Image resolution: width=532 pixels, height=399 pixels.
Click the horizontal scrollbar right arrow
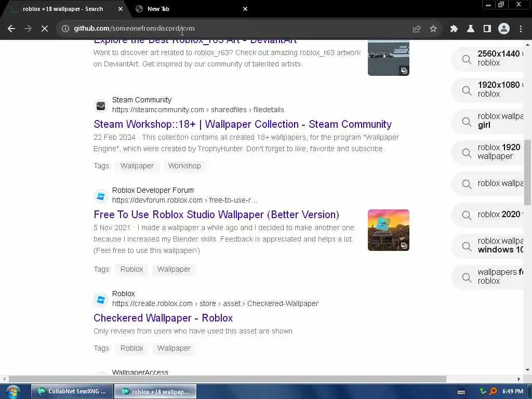(519, 379)
